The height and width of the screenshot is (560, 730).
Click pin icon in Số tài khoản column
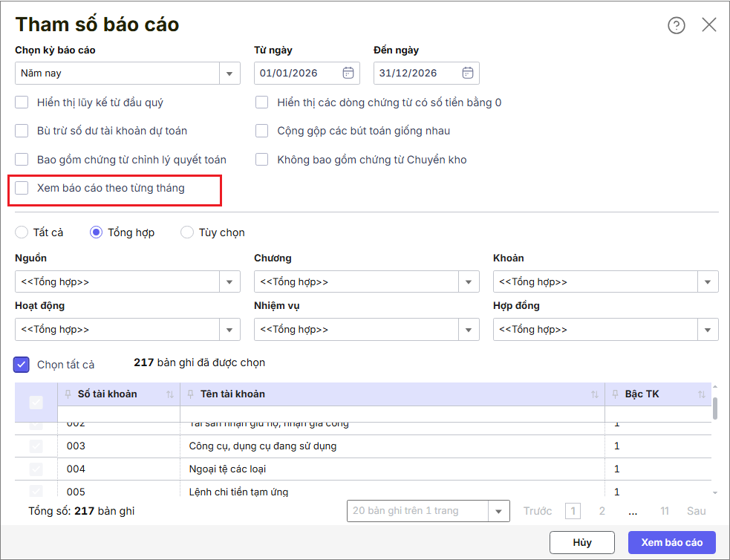[68, 394]
